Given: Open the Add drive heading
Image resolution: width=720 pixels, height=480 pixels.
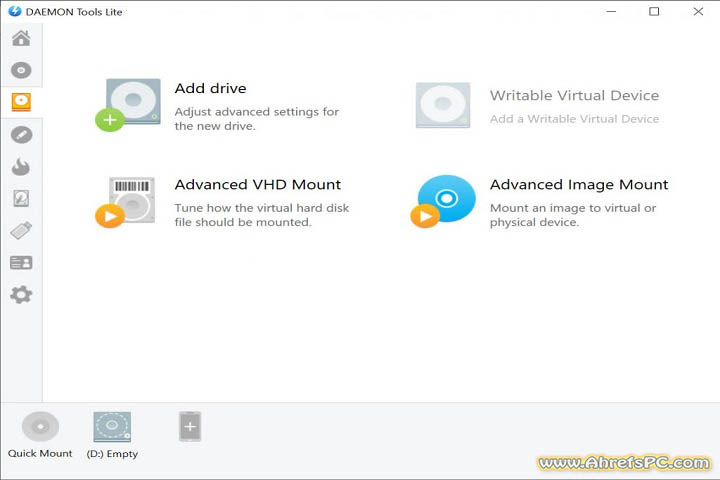Looking at the screenshot, I should (210, 88).
